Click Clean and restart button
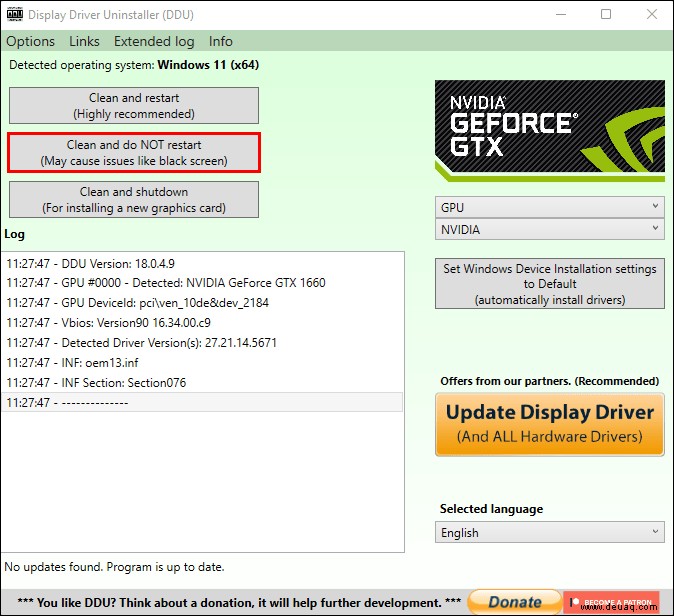Screen dimensions: 674x616 (134, 106)
